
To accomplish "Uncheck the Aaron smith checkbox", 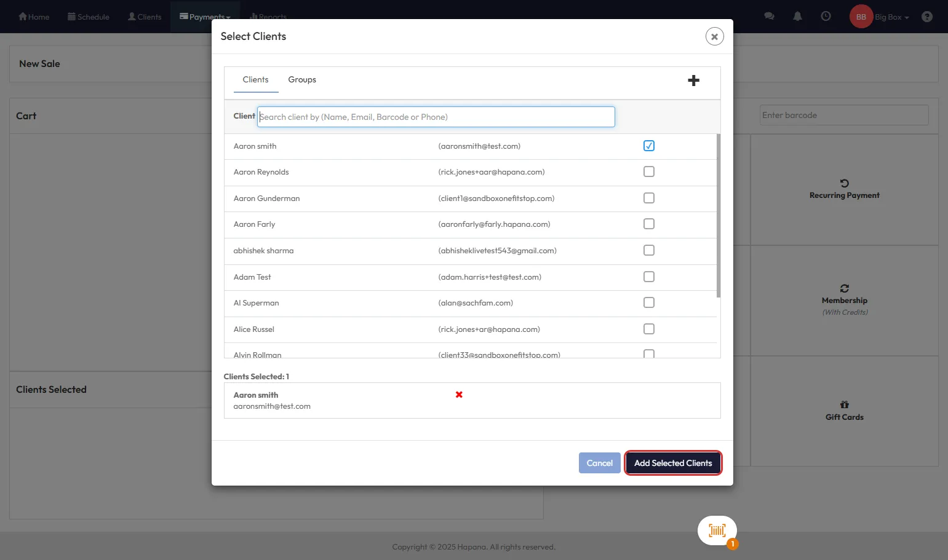I will pyautogui.click(x=648, y=146).
